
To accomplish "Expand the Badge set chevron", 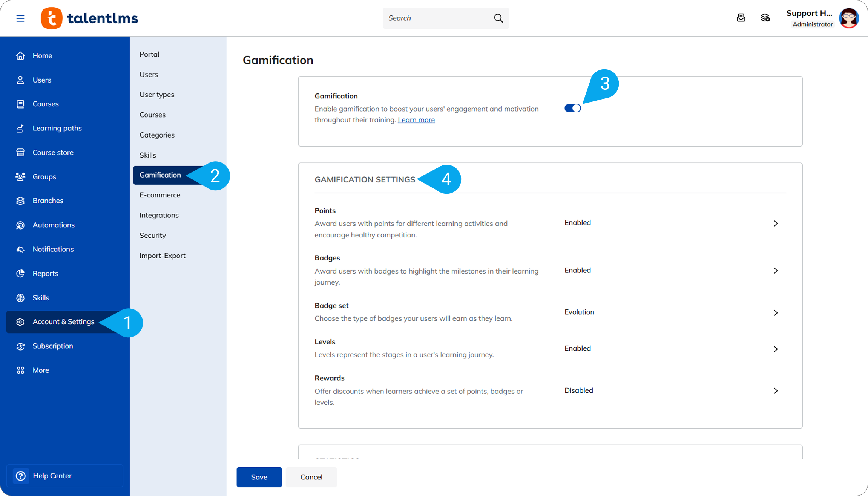I will click(776, 313).
